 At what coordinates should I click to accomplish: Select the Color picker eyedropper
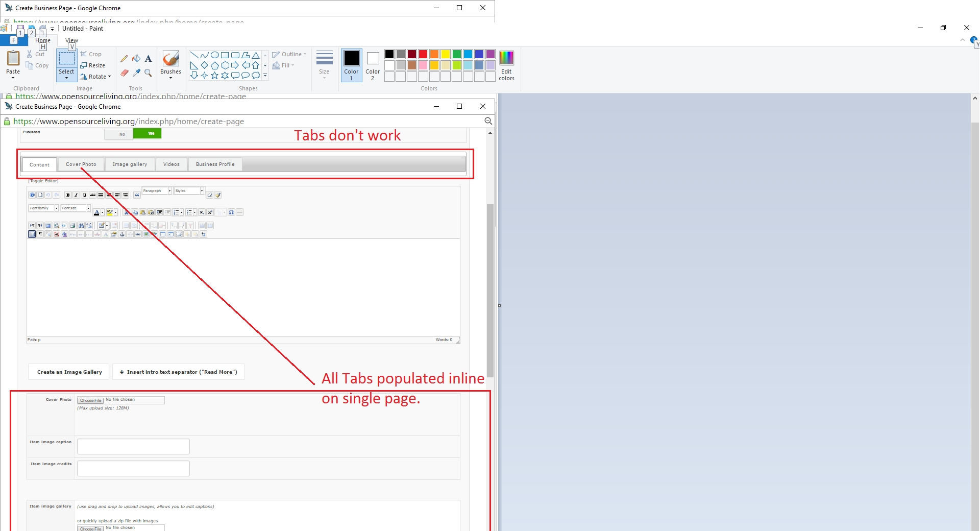(x=136, y=73)
